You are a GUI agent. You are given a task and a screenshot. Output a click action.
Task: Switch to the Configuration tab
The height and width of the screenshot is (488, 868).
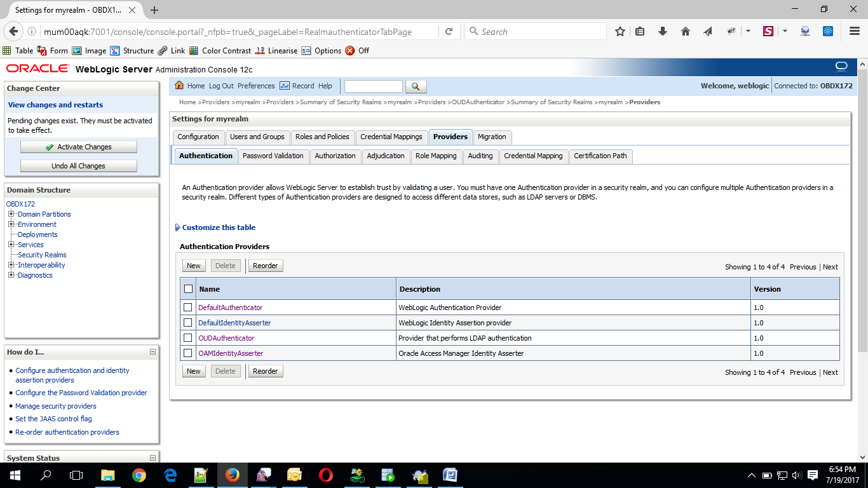coord(198,137)
